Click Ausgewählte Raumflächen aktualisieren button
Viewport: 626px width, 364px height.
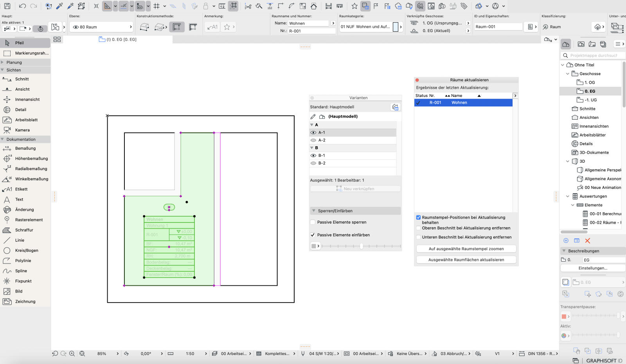point(466,260)
